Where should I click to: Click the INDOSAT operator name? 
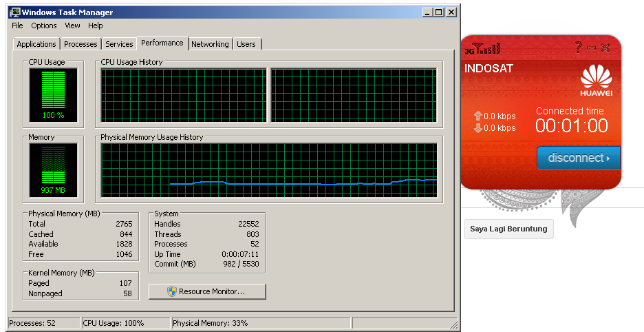click(489, 68)
